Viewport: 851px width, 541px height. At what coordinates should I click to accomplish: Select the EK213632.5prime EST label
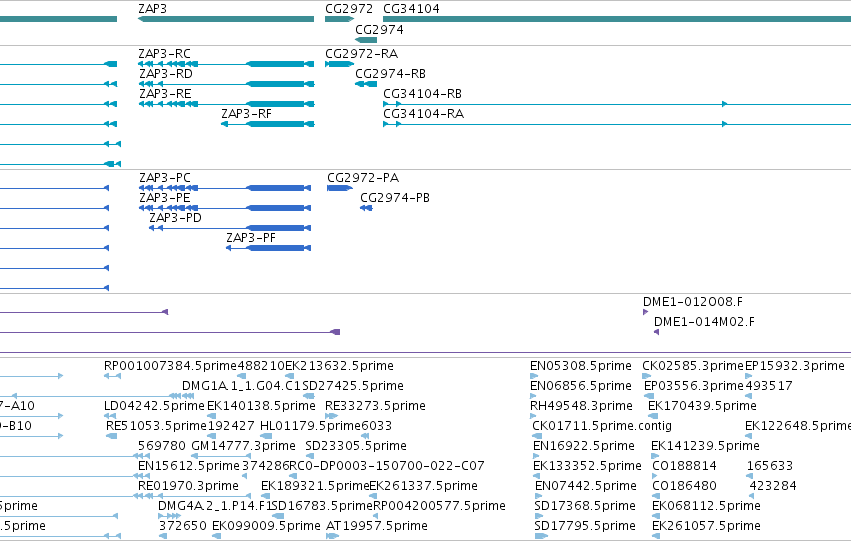[x=339, y=366]
